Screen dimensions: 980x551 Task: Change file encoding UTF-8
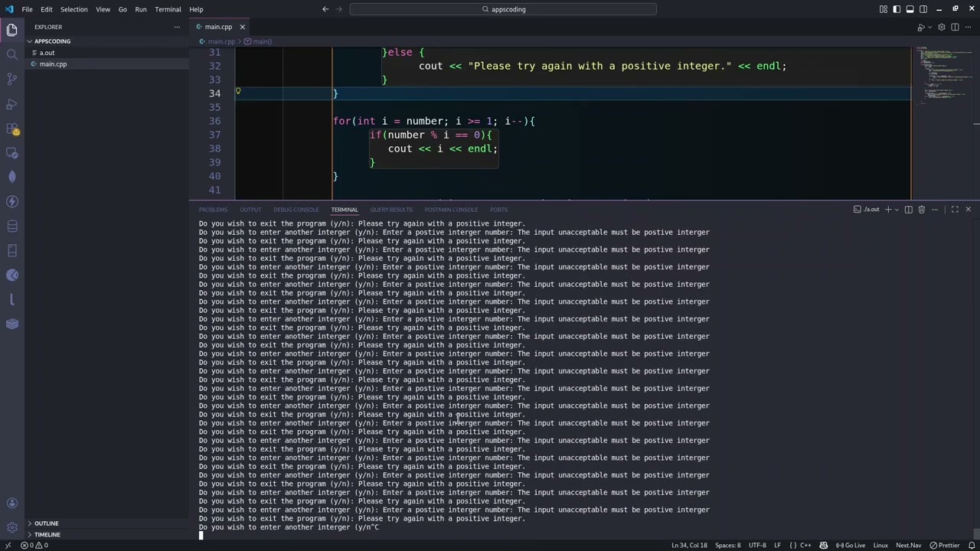click(757, 545)
